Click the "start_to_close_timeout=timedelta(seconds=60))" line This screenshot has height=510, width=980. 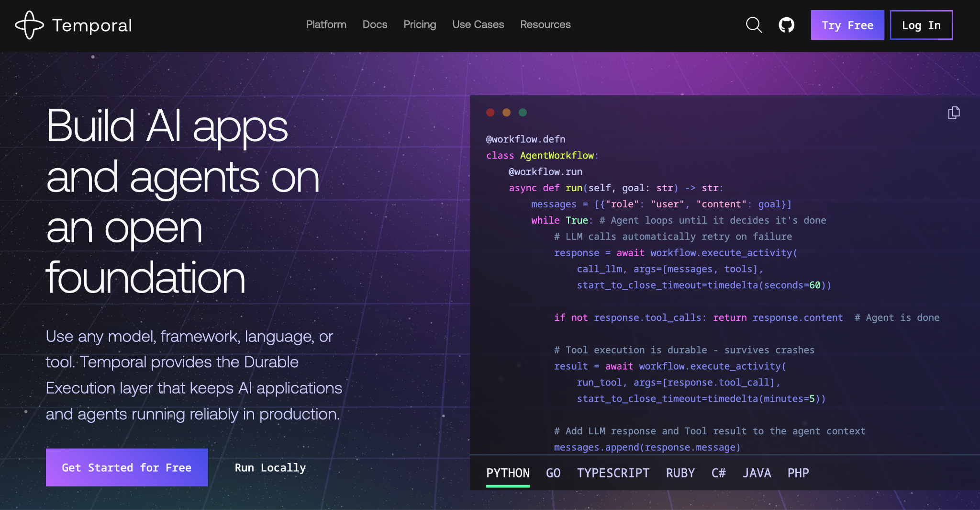coord(704,285)
